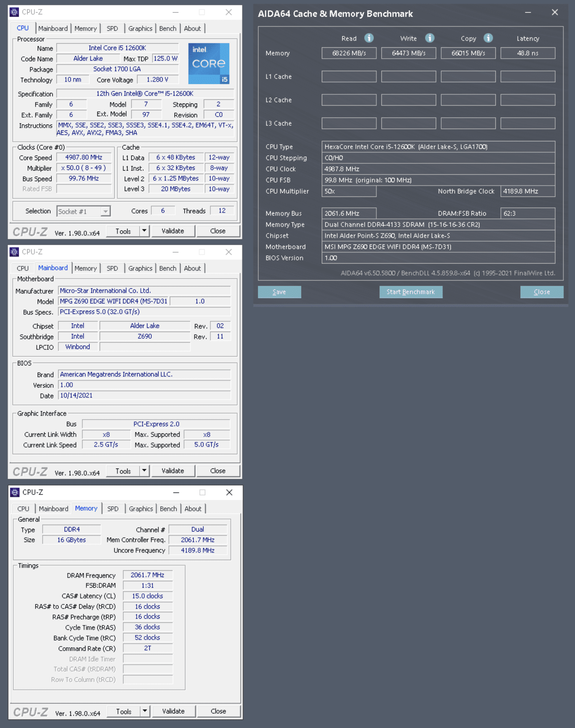This screenshot has height=728, width=575.
Task: Click Copy info icon in AIDA64
Action: [488, 38]
